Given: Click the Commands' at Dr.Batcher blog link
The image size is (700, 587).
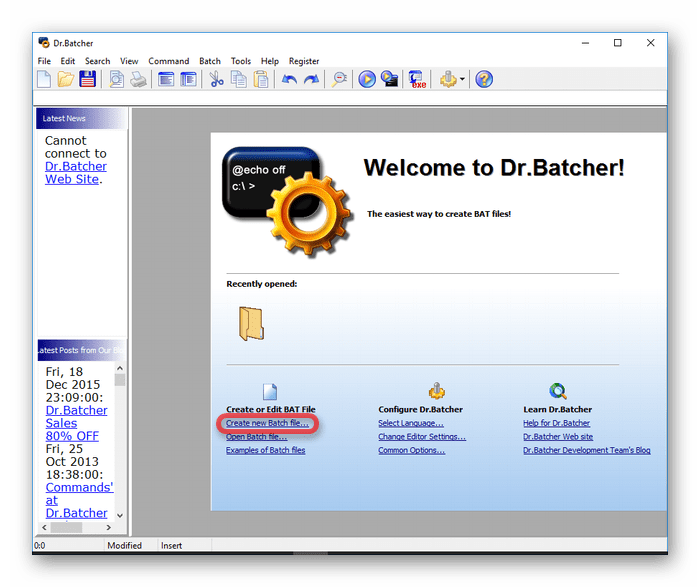Looking at the screenshot, I should coord(79,500).
